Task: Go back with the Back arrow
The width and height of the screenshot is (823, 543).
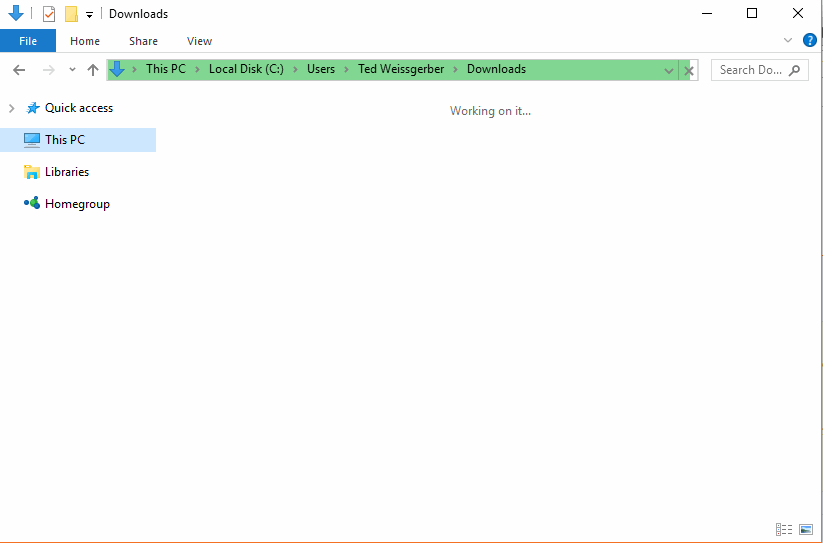Action: [x=19, y=70]
